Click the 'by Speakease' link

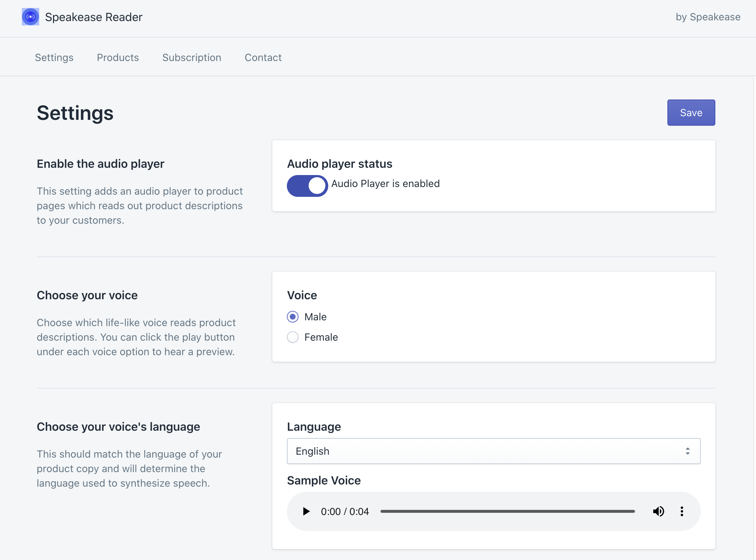(x=708, y=17)
